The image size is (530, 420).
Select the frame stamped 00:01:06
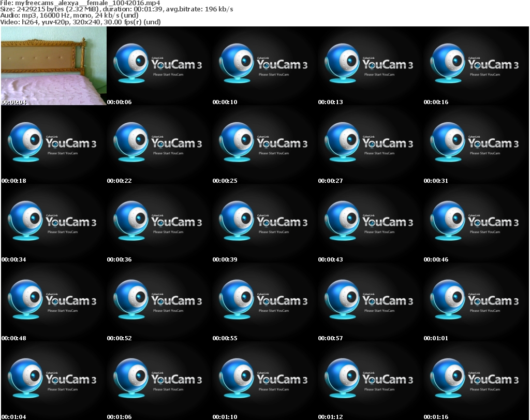coord(159,381)
